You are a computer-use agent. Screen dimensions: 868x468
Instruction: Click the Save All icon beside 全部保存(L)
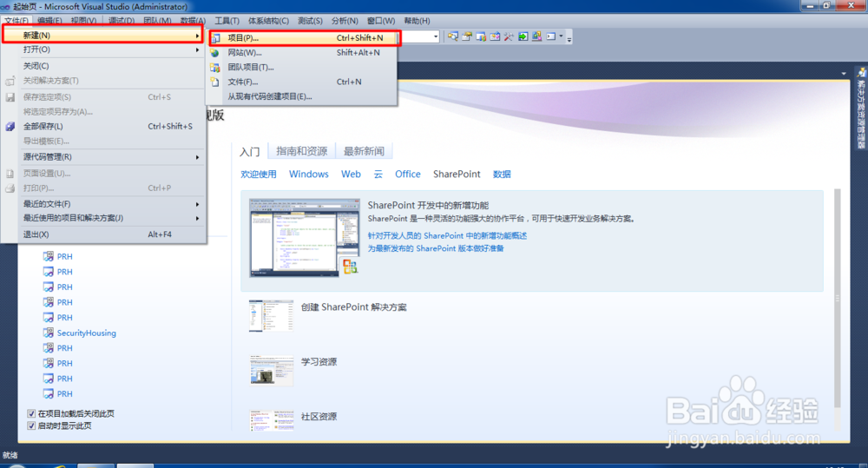(x=10, y=126)
